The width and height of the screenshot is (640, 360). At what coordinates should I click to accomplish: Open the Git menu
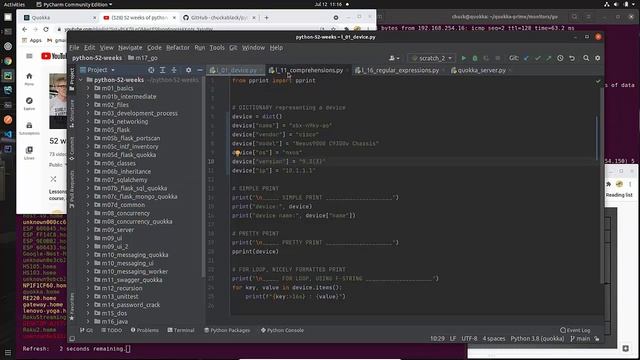[233, 48]
